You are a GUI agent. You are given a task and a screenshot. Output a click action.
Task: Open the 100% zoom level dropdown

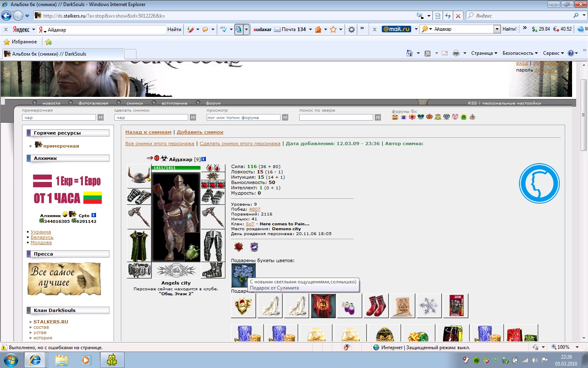577,347
